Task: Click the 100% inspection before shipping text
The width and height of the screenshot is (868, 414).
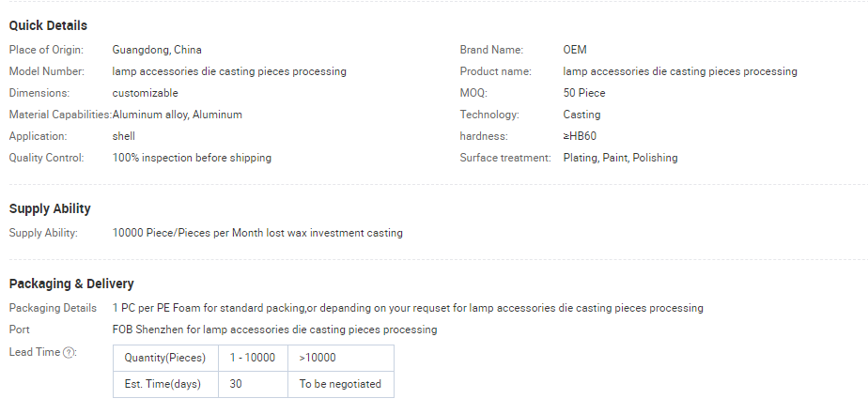Action: pos(192,158)
